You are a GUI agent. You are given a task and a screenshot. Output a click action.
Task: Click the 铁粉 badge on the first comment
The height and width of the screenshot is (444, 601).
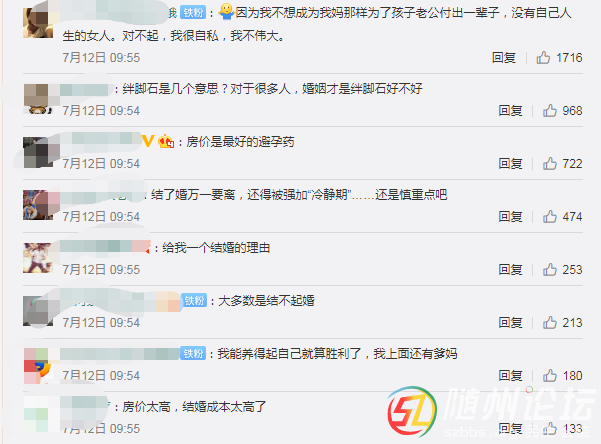[193, 13]
